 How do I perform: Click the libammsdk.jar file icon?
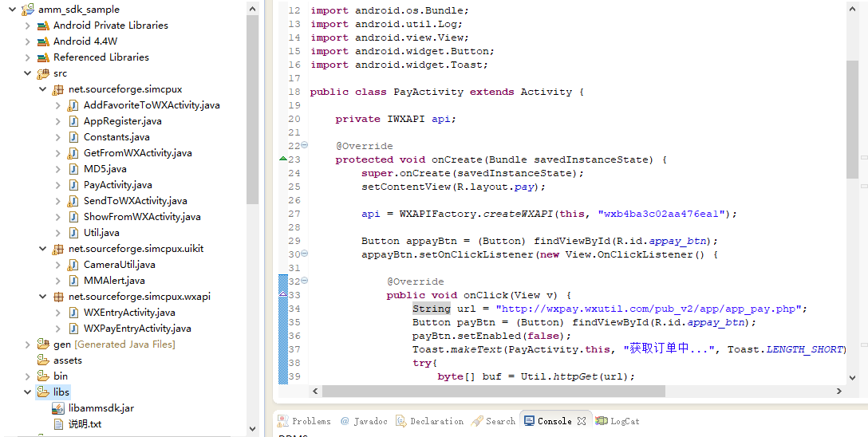(x=58, y=408)
